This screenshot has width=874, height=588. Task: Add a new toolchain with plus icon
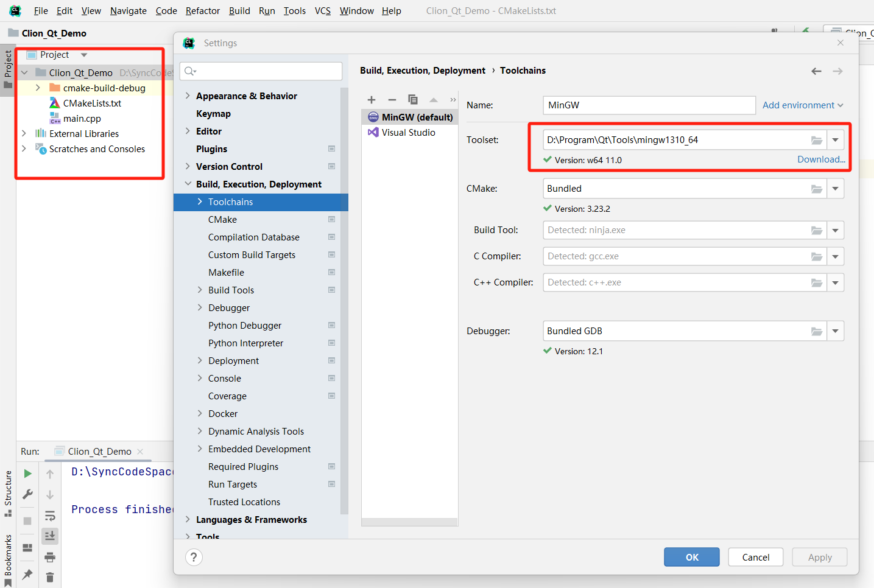pyautogui.click(x=372, y=100)
